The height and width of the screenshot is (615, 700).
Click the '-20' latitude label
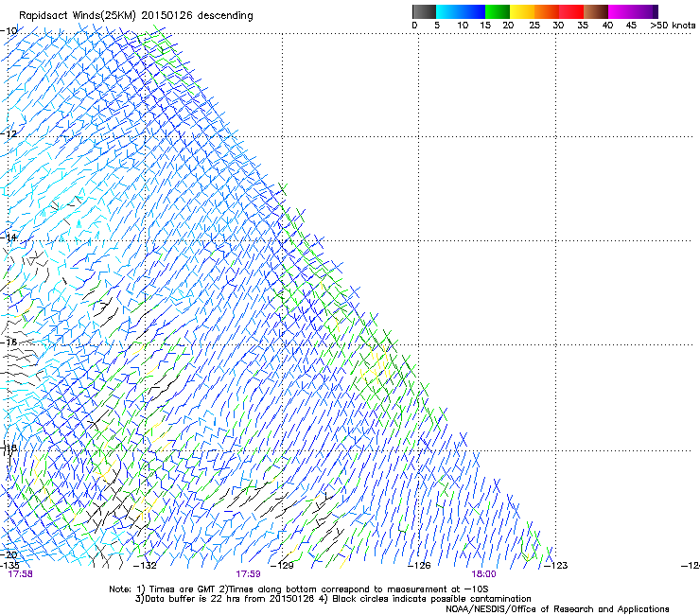pyautogui.click(x=9, y=554)
